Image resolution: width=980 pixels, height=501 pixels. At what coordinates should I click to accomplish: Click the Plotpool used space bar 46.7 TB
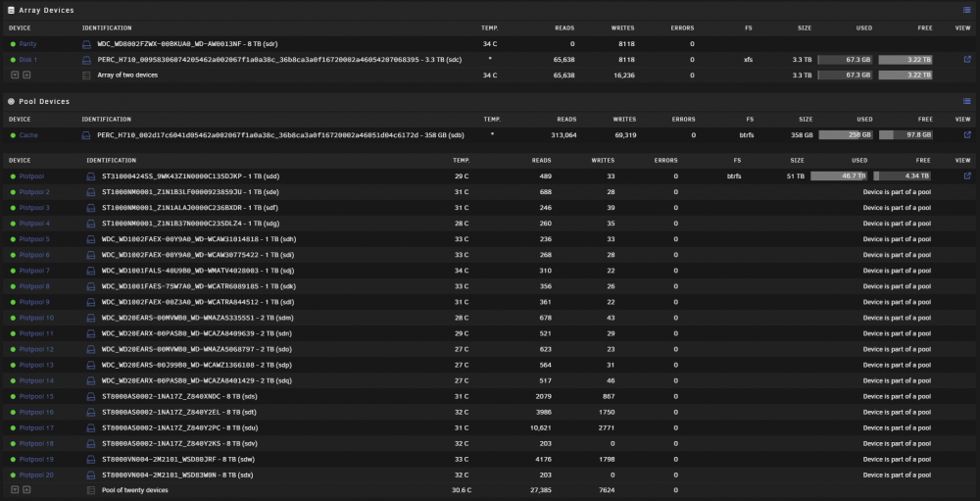tap(839, 176)
